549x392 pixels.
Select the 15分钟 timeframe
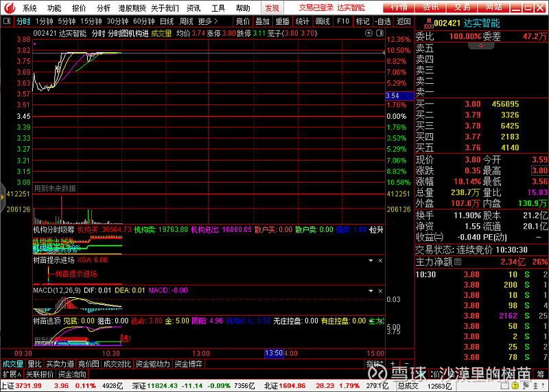coord(91,21)
